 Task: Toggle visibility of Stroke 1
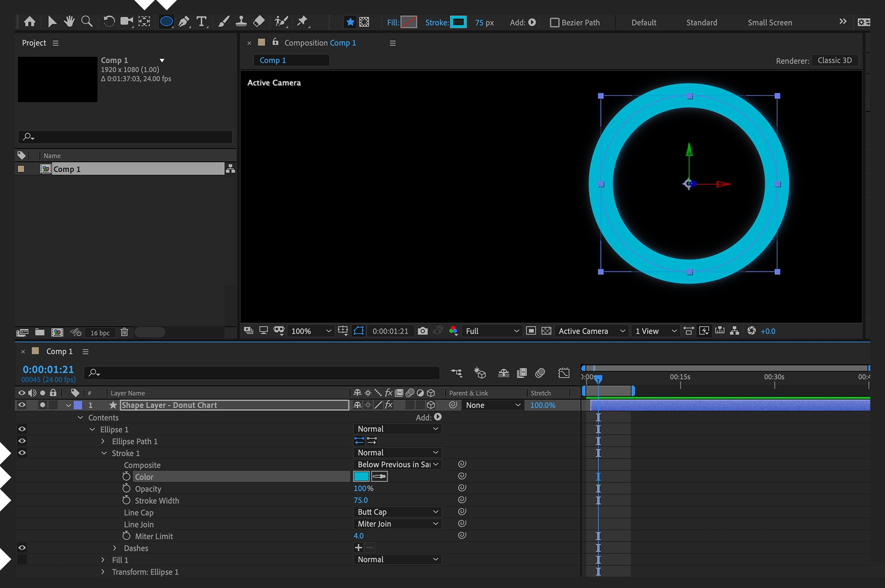pyautogui.click(x=22, y=453)
